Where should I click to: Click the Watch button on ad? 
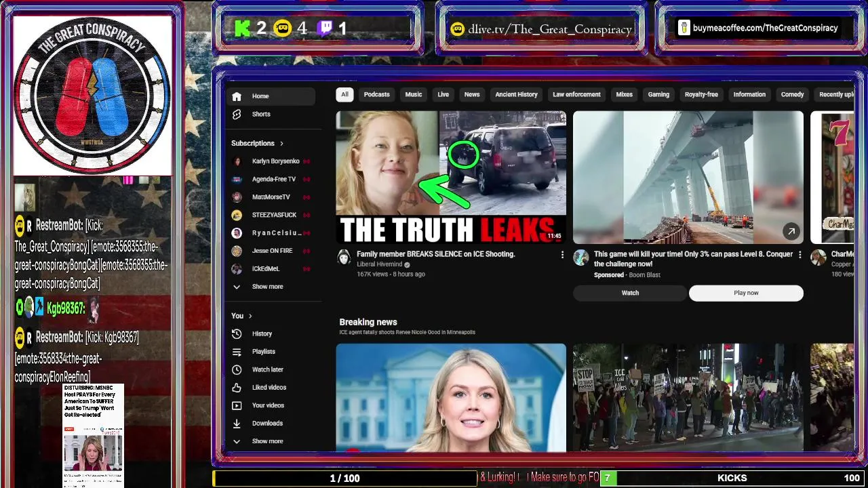pyautogui.click(x=630, y=293)
